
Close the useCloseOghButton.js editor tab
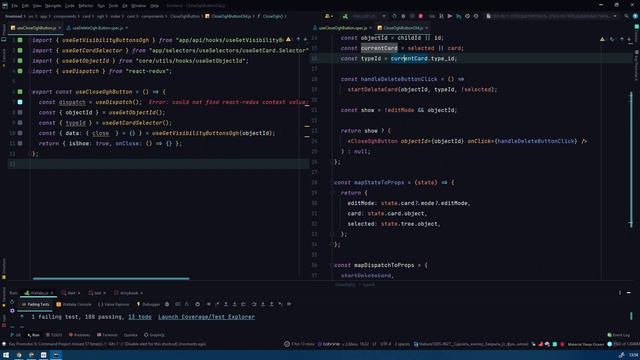(x=60, y=28)
